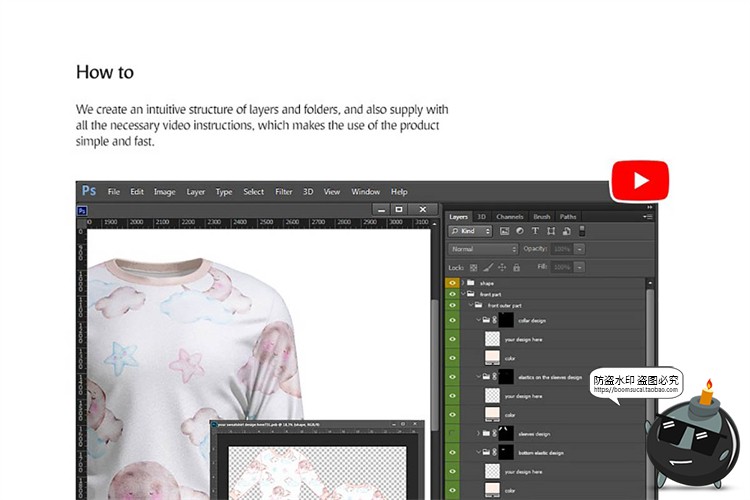Expand the sleeves design group
The image size is (750, 500).
[x=478, y=434]
